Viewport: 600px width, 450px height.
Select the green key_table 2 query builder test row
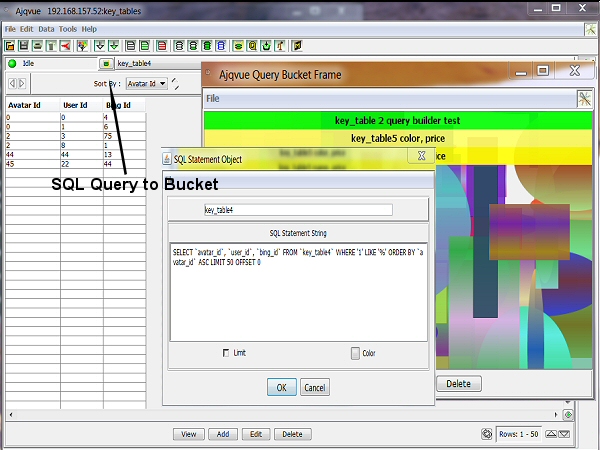point(397,120)
